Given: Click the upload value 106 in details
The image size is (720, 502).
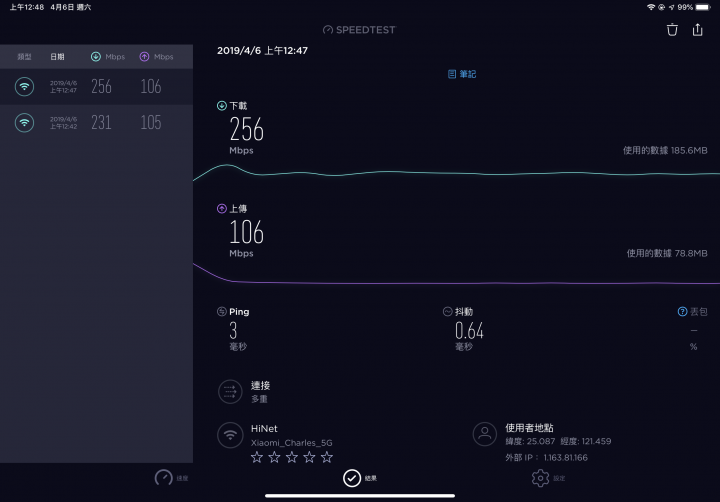Looking at the screenshot, I should (x=246, y=232).
